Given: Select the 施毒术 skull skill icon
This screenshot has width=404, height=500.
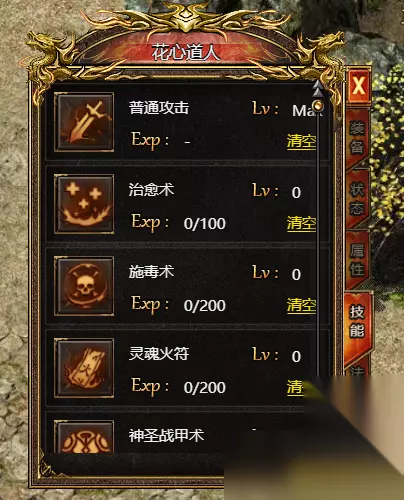Looking at the screenshot, I should (84, 286).
